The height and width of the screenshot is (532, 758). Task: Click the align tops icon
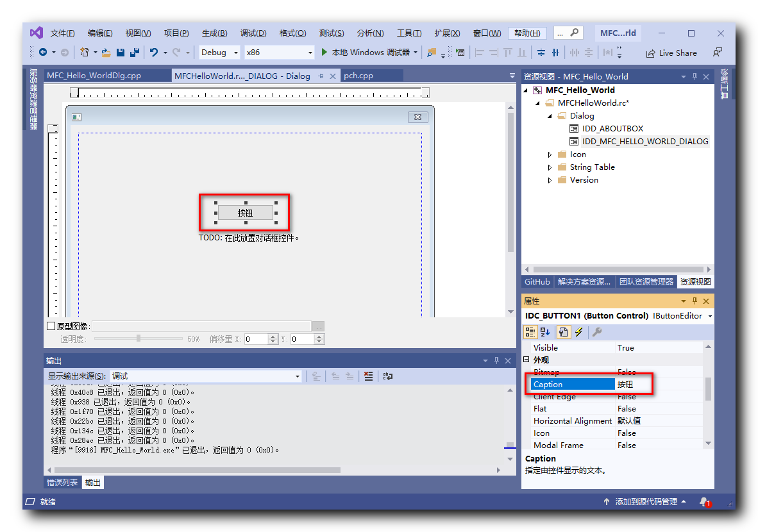(x=508, y=52)
